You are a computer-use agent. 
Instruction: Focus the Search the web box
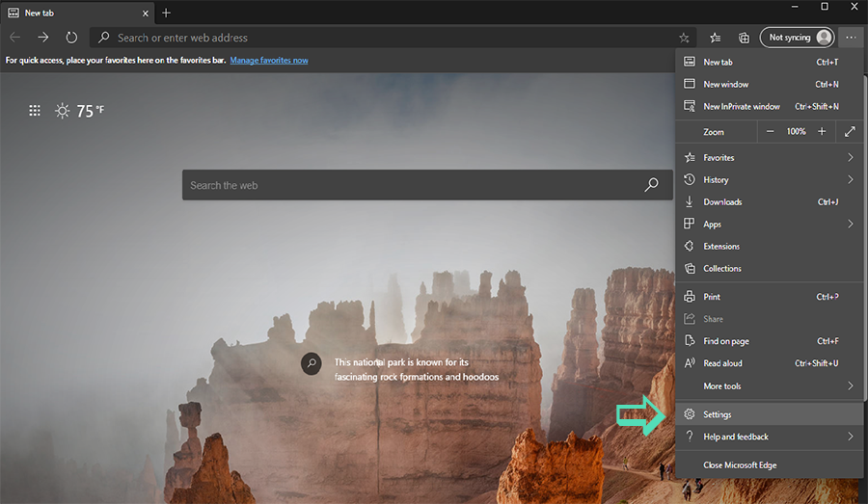point(405,185)
